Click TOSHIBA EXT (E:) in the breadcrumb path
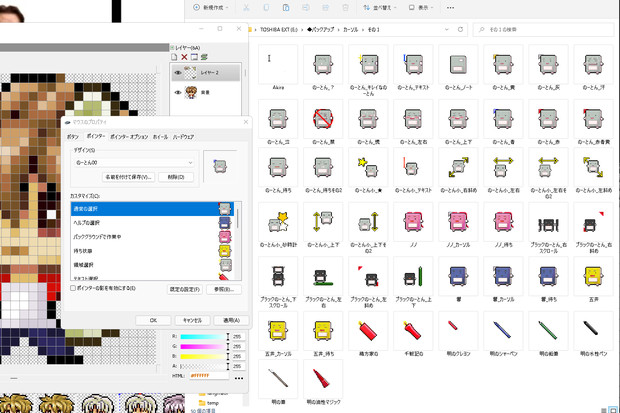 [279, 30]
